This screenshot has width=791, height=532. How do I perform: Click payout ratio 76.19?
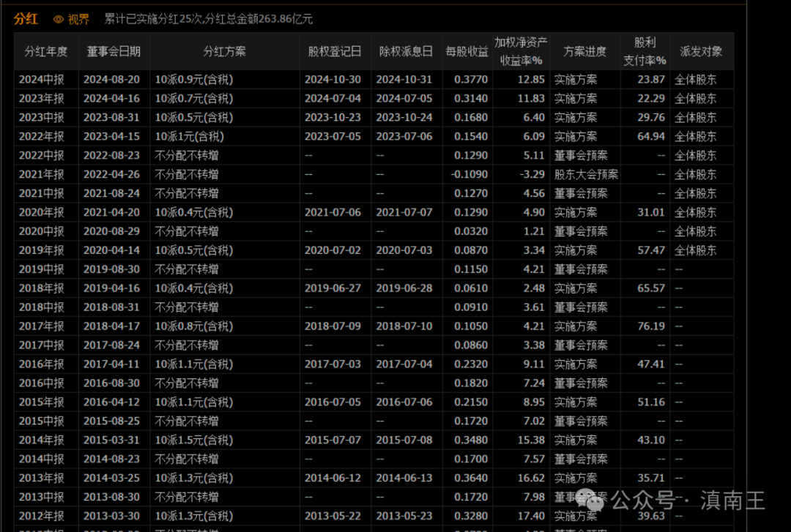[651, 326]
